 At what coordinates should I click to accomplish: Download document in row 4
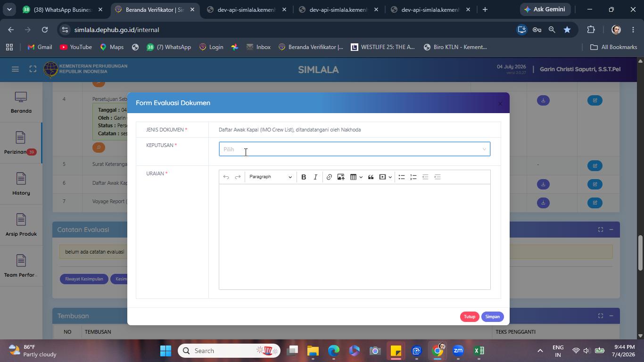point(543,100)
